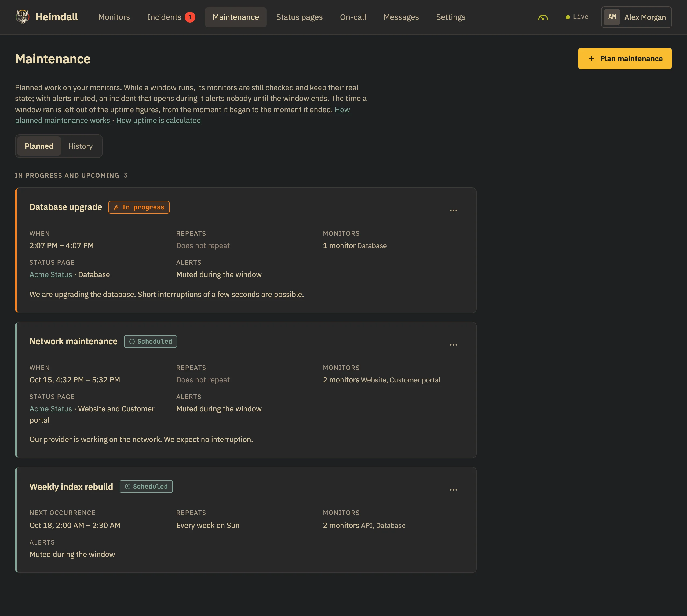Click IN PROGRESS AND UPCOMING heading
Screen dimensions: 687x616
(67, 175)
